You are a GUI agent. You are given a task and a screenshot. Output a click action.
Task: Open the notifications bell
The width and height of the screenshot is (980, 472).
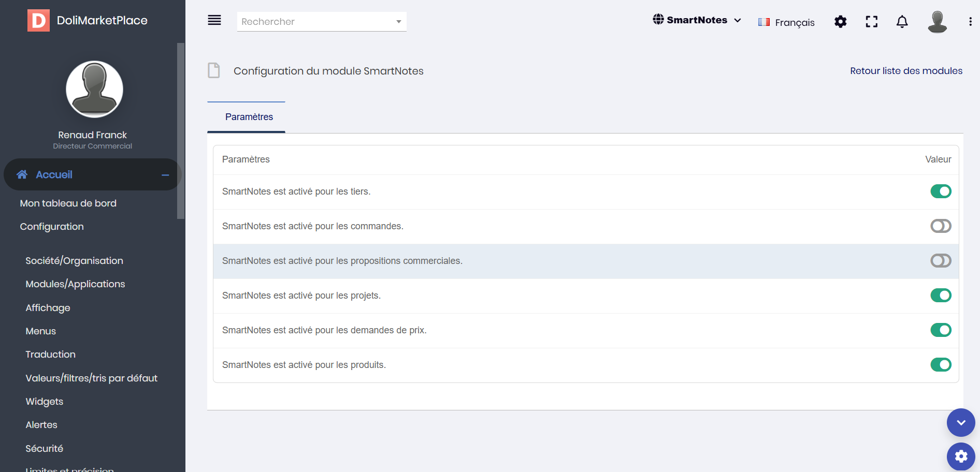click(x=902, y=22)
